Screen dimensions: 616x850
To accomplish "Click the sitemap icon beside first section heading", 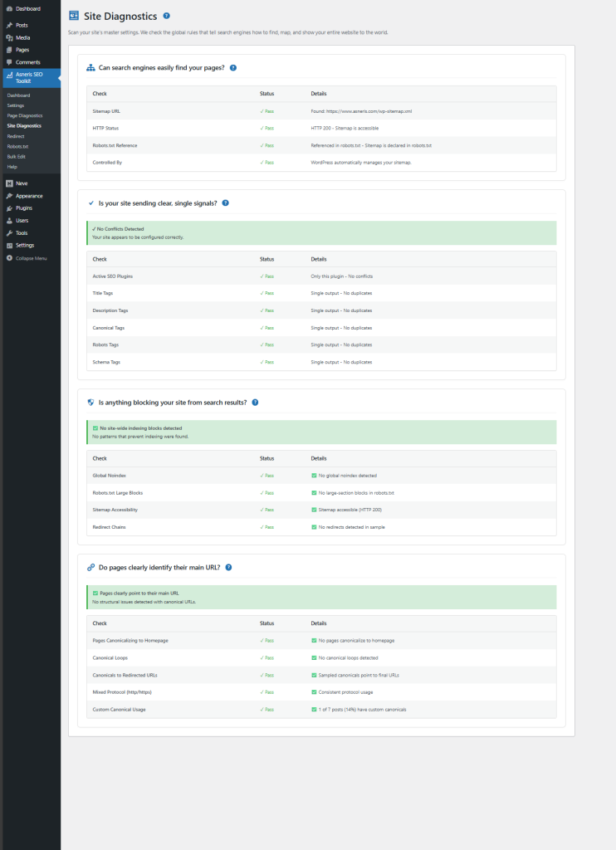I will (90, 68).
